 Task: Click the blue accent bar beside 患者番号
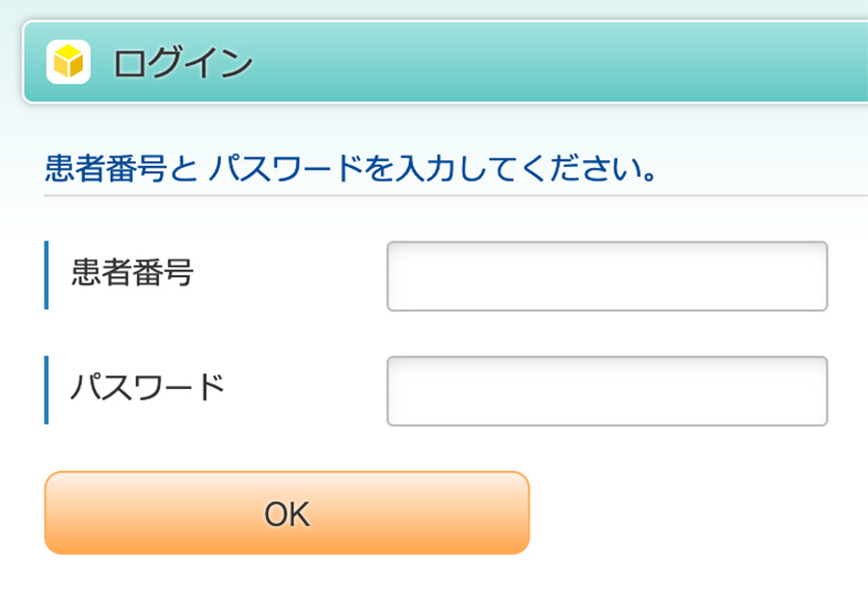click(x=46, y=275)
